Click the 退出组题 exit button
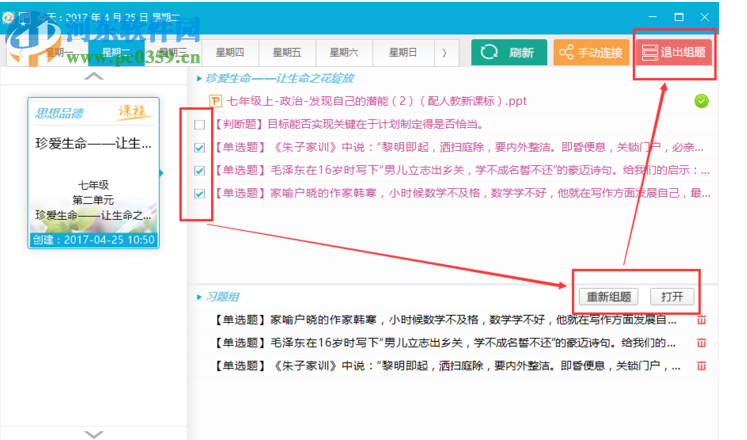Viewport: 747px width, 440px height. click(x=674, y=52)
